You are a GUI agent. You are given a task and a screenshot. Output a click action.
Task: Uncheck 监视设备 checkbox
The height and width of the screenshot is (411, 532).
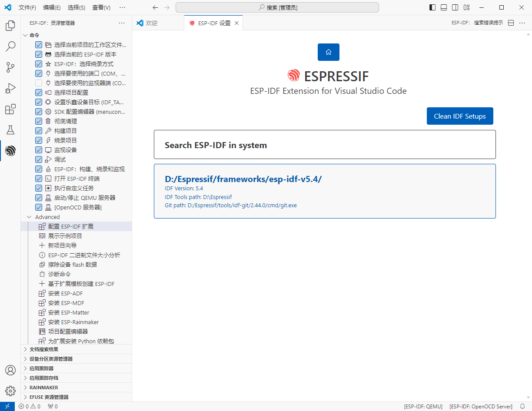(39, 150)
